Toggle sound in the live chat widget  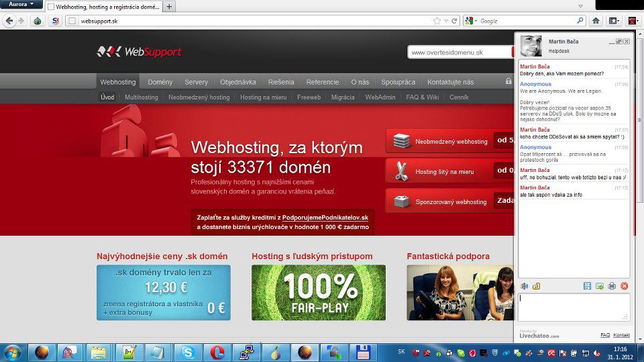525,286
